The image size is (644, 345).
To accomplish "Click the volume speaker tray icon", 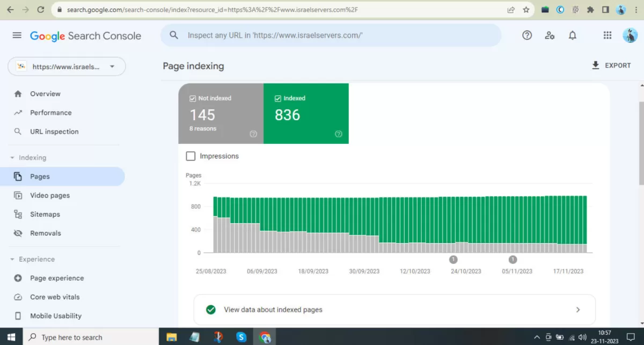I will [582, 337].
